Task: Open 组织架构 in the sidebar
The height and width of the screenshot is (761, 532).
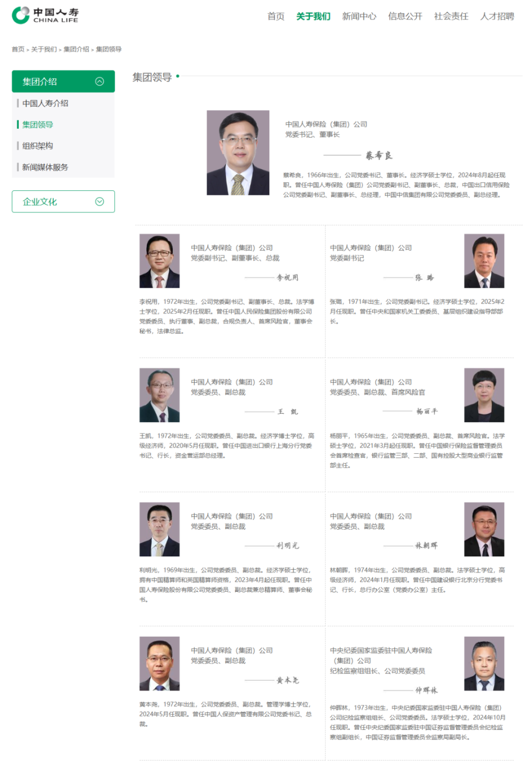Action: (38, 146)
